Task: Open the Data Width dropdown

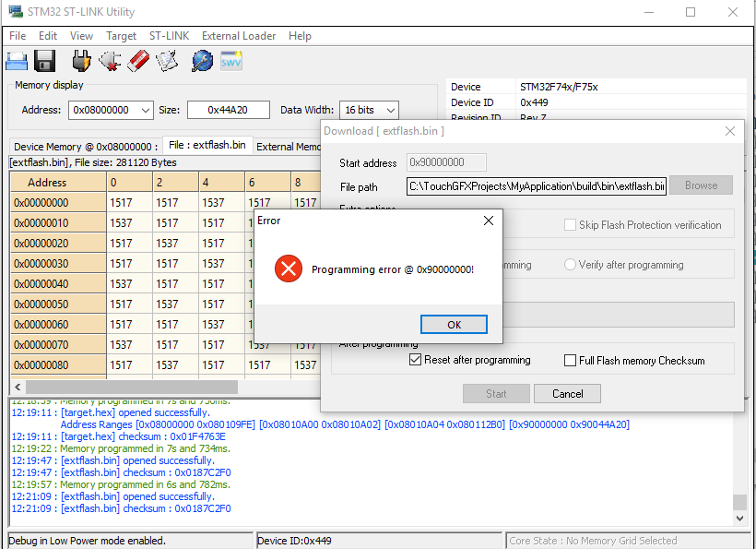Action: tap(391, 110)
